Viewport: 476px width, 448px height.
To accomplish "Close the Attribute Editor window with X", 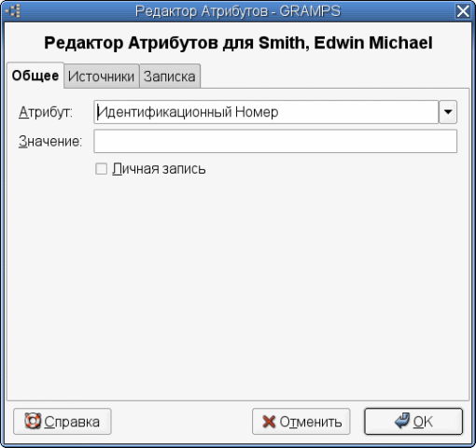I will (463, 11).
